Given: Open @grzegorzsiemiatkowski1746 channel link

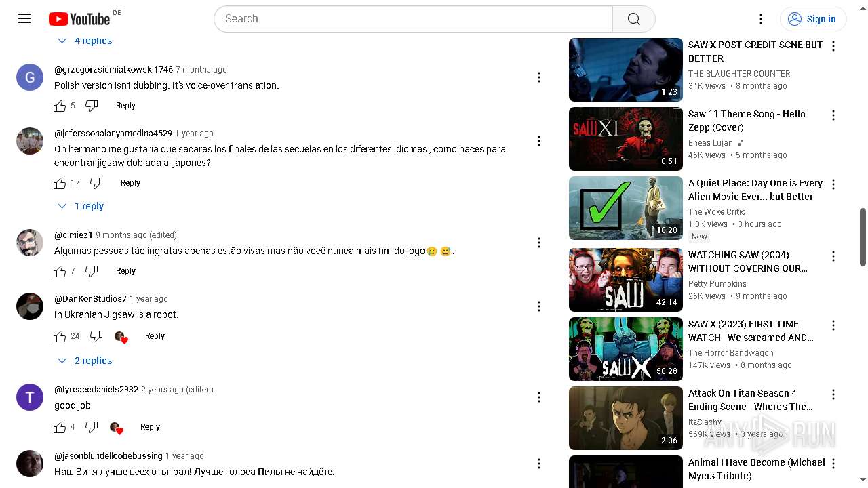Looking at the screenshot, I should (x=113, y=70).
